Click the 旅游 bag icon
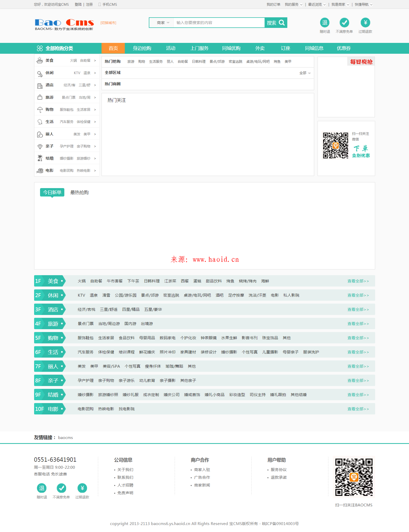The width and height of the screenshot is (409, 532). coord(40,97)
